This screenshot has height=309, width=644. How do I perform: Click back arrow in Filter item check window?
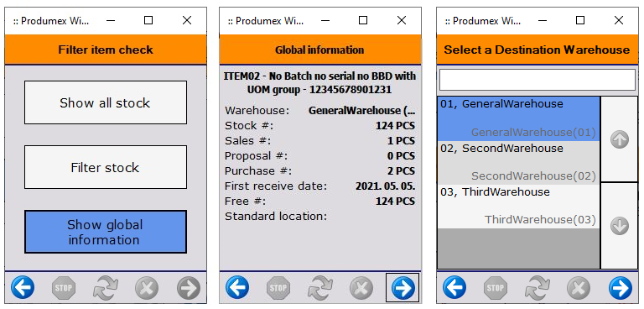pyautogui.click(x=23, y=287)
